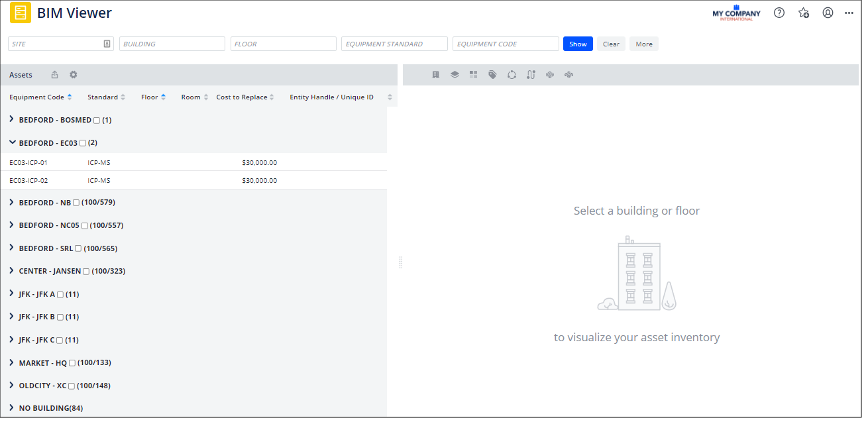Image resolution: width=868 pixels, height=424 pixels.
Task: Click the panel splitter drag handle
Action: (x=401, y=262)
